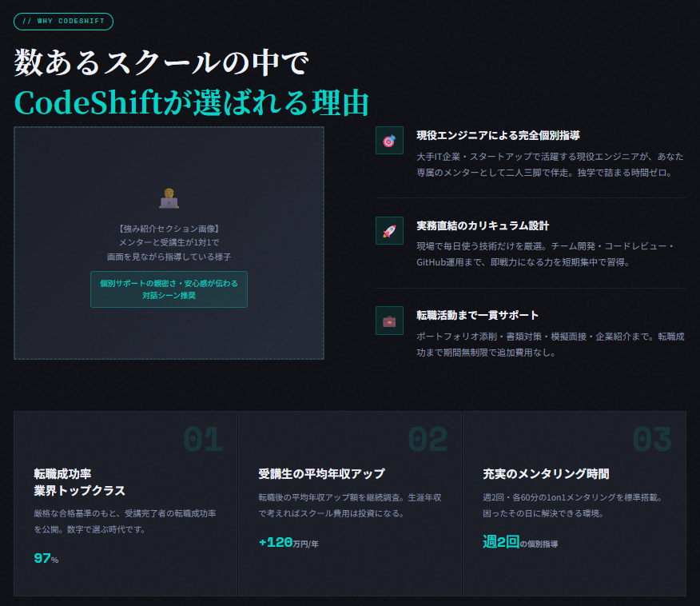Click the large 01 card number
The image size is (700, 606).
203,440
